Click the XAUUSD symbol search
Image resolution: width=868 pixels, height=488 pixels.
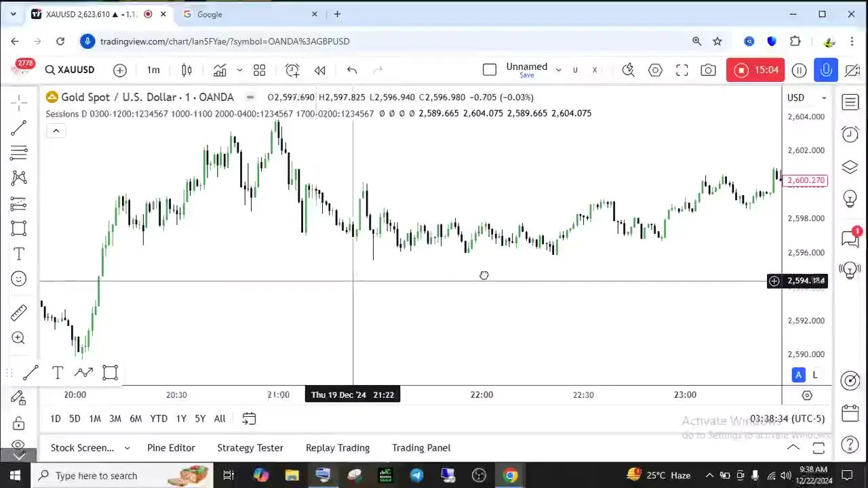(71, 70)
